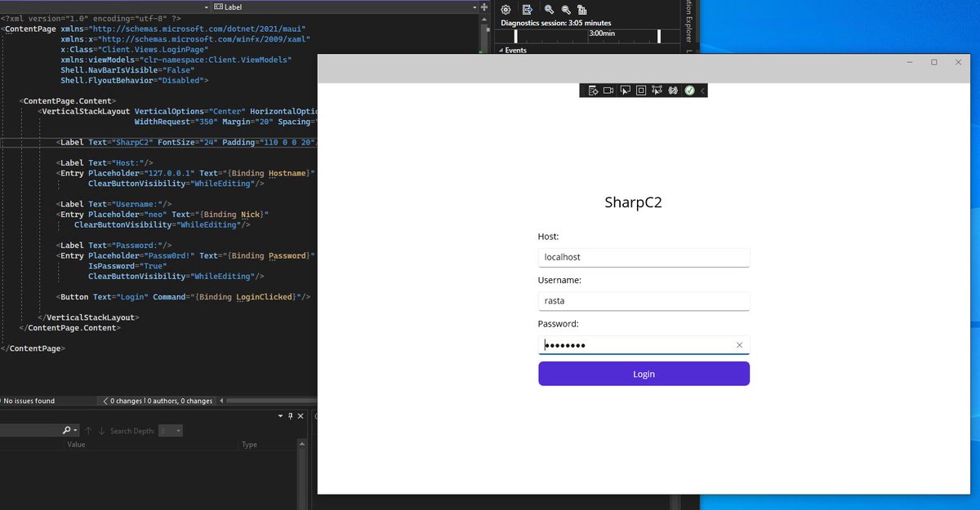Viewport: 980px width, 510px height.
Task: Clear the Password field with the X icon
Action: pyautogui.click(x=739, y=345)
